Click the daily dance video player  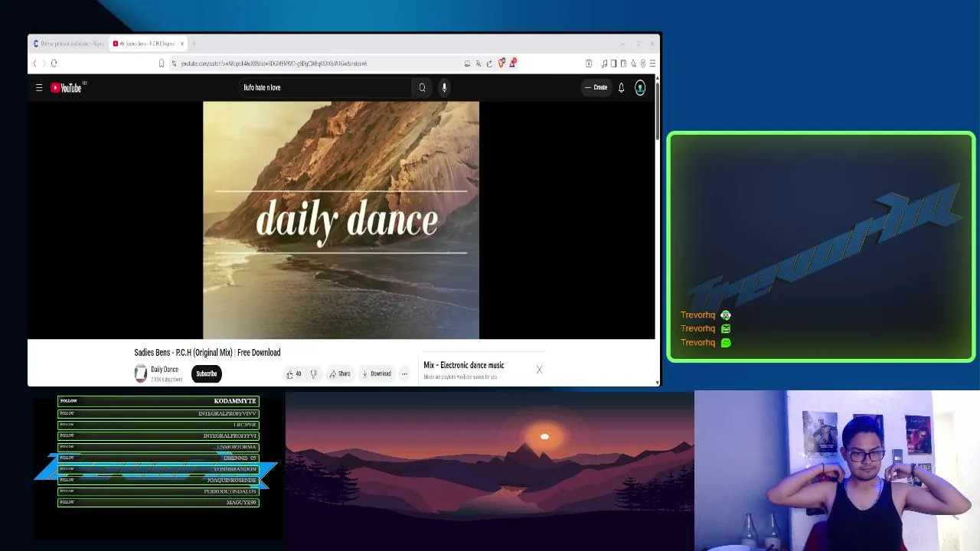coord(341,220)
